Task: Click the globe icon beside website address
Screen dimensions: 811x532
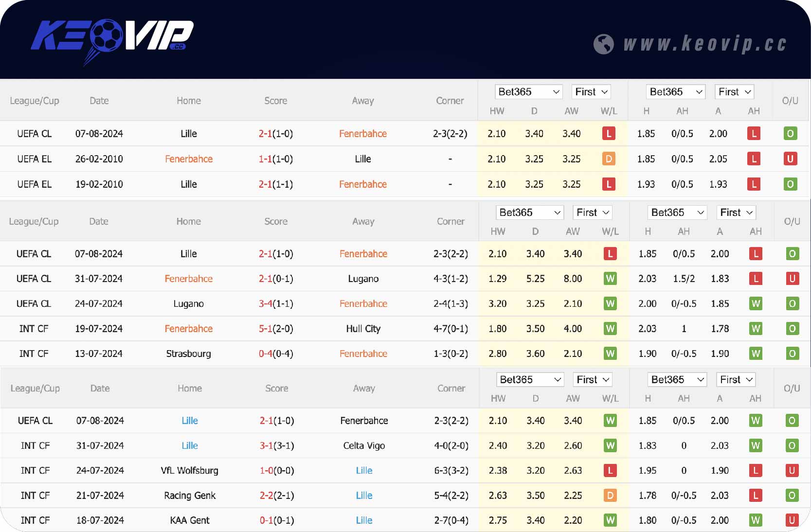Action: pos(603,44)
